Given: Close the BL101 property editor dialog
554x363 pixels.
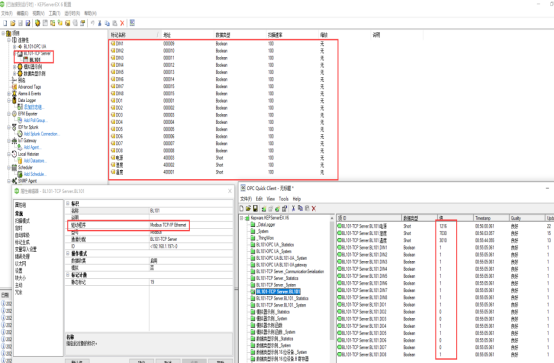Looking at the screenshot, I should point(230,191).
